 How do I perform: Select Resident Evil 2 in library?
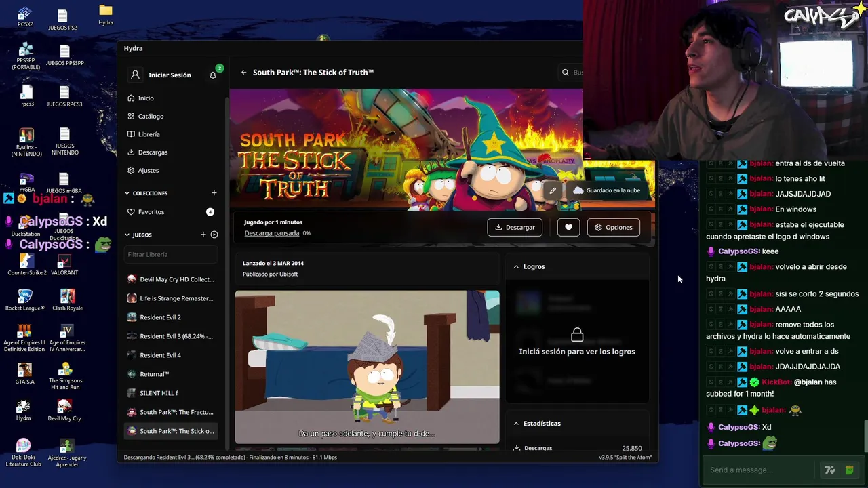[x=172, y=317]
